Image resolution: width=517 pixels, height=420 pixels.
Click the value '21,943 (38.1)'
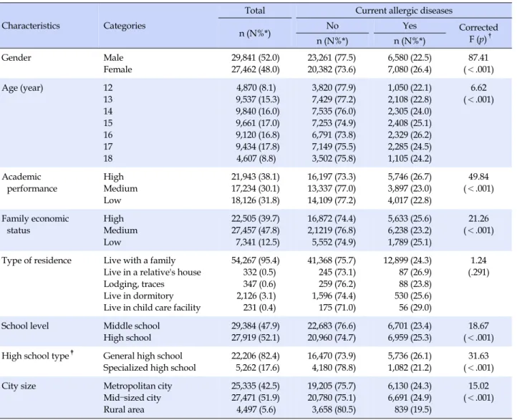pos(255,177)
